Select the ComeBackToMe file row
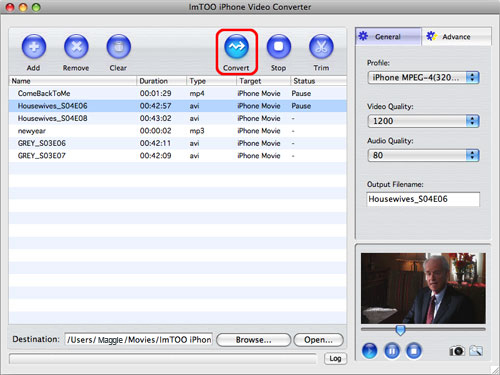 coord(178,94)
